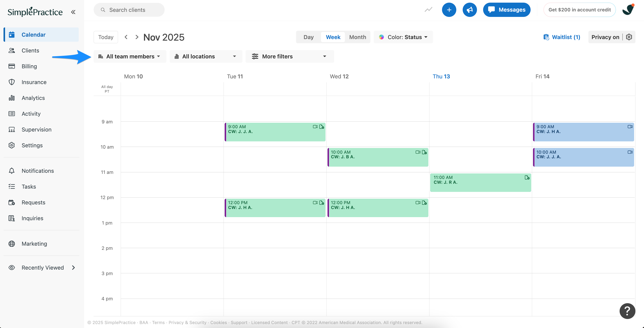
Task: Open Tuesday 12:00 PM CW: J. H A. appointment
Action: (275, 208)
